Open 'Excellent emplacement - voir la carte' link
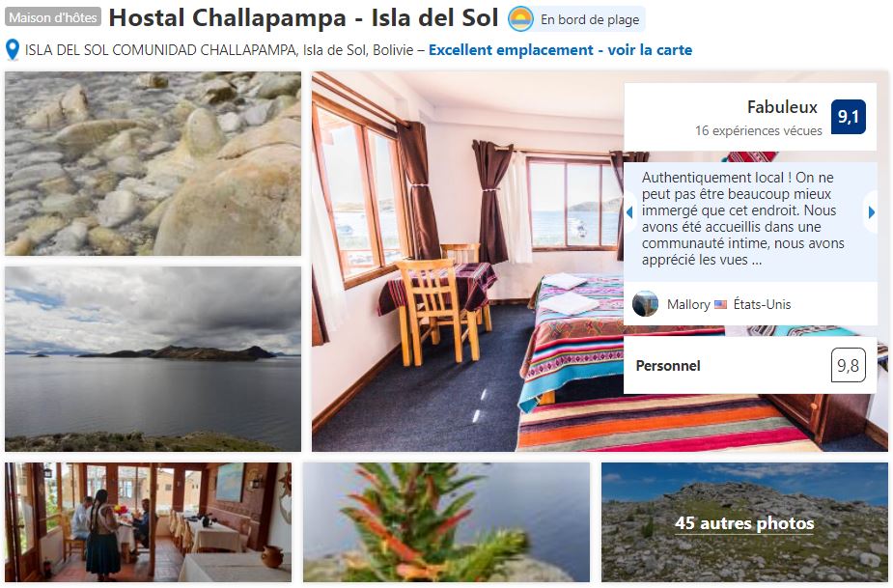The width and height of the screenshot is (893, 588). (560, 50)
